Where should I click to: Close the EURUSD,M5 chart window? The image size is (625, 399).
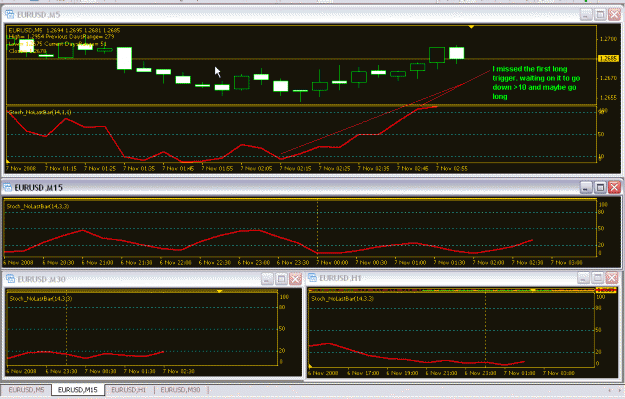[615, 15]
